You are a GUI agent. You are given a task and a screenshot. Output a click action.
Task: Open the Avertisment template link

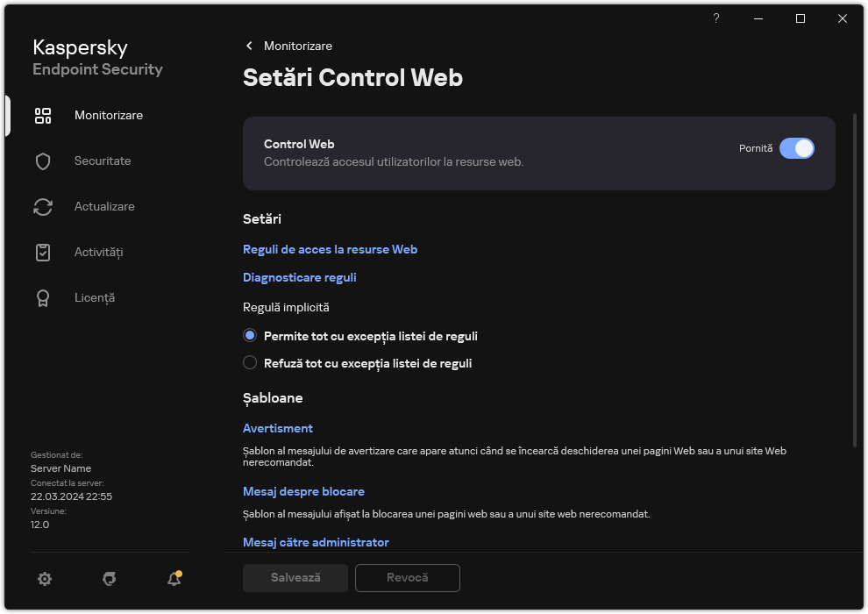[x=278, y=428]
